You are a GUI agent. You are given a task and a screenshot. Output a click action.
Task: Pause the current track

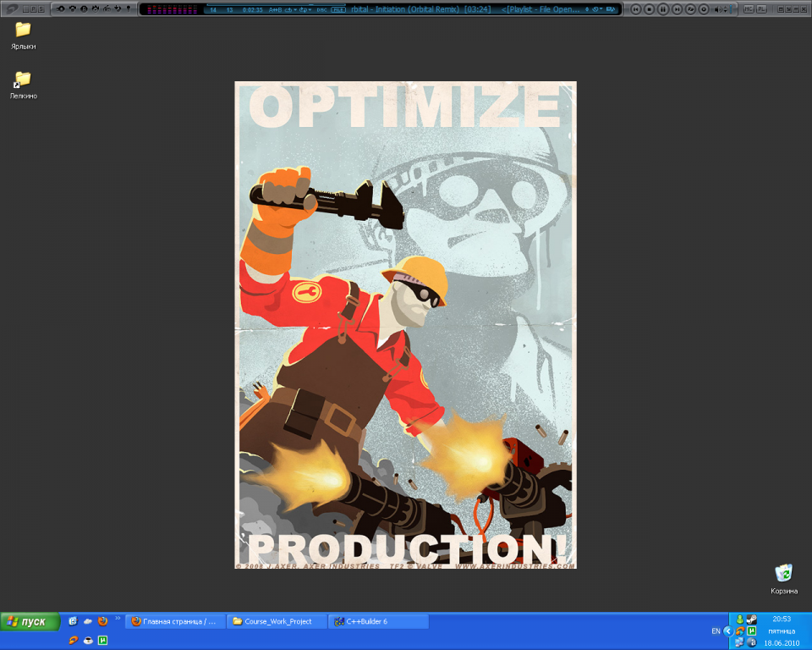tap(663, 9)
